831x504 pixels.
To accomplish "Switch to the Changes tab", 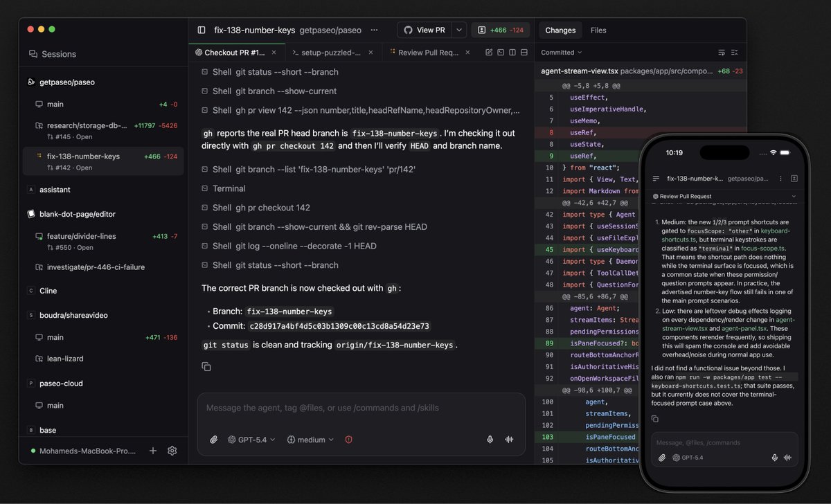I will pos(560,30).
